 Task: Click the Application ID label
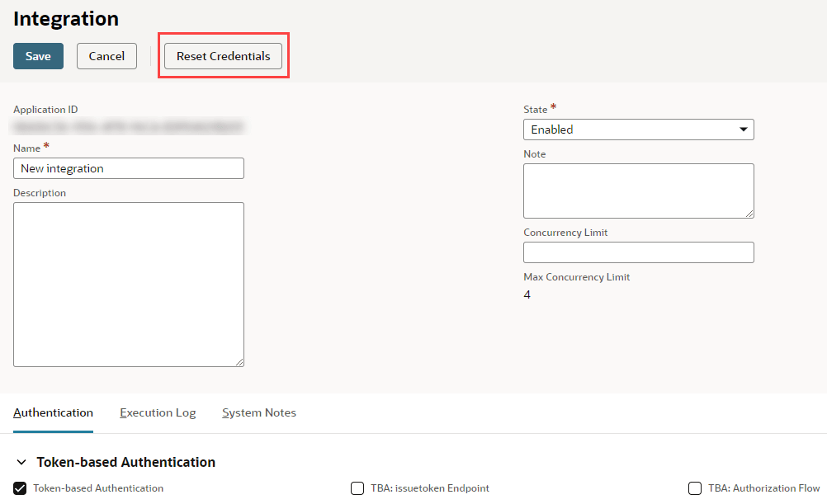[45, 110]
